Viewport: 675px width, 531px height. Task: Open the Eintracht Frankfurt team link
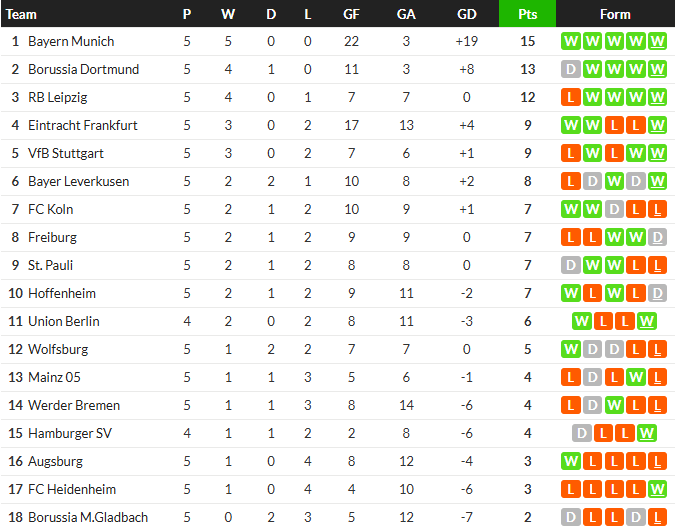pyautogui.click(x=83, y=126)
